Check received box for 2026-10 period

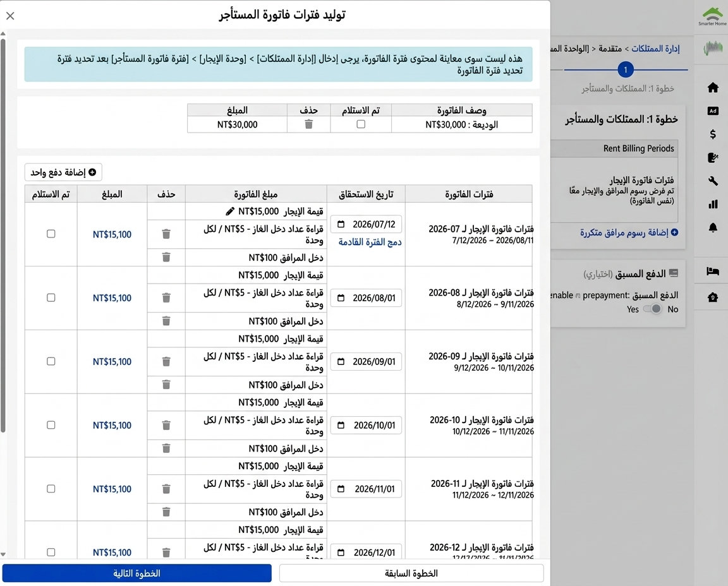click(51, 425)
